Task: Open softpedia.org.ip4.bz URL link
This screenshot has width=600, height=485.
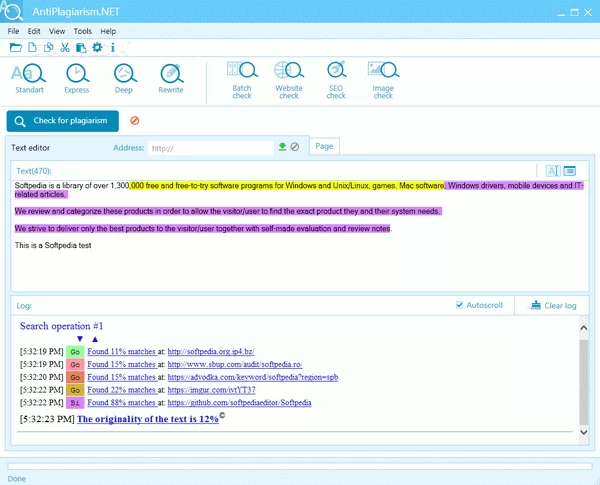Action: tap(211, 351)
